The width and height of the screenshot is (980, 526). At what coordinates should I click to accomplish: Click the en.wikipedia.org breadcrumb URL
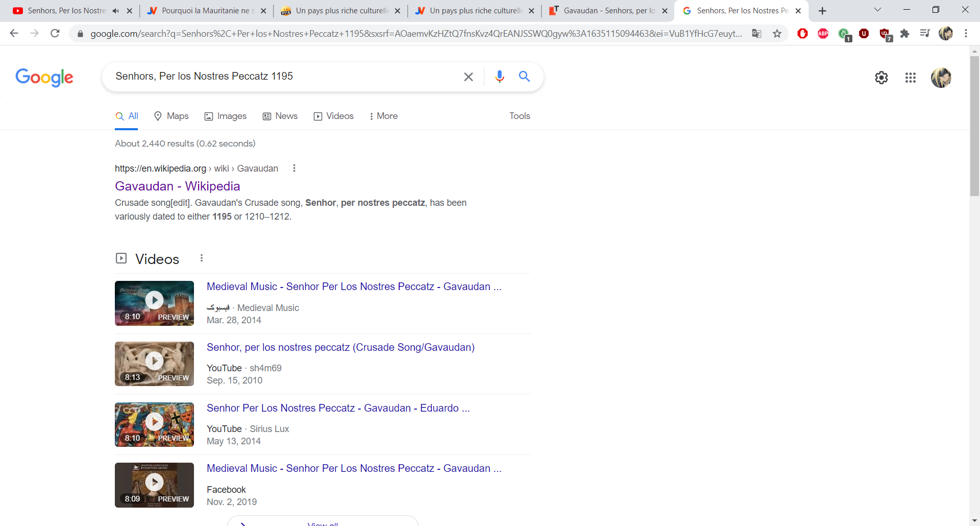[x=197, y=169]
